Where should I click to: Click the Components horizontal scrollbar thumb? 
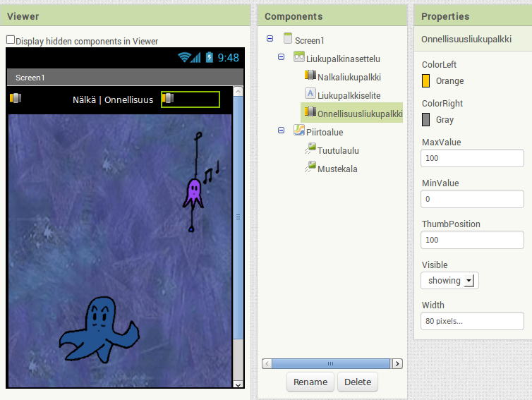pos(331,364)
